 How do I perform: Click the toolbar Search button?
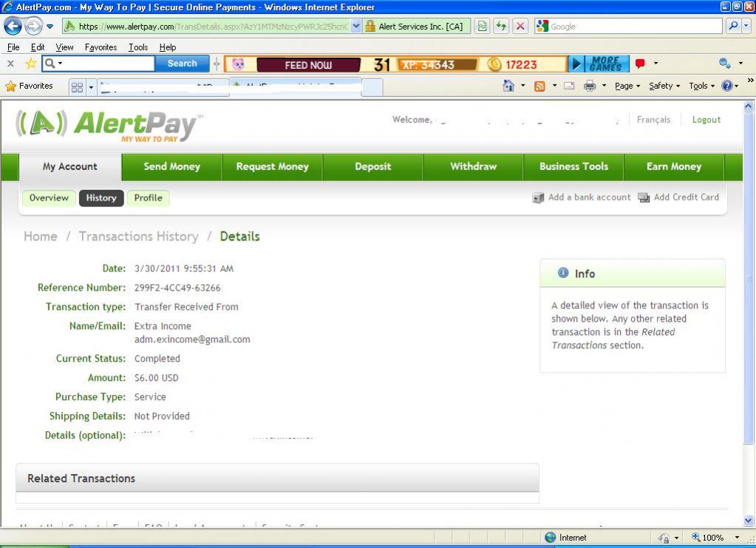[x=183, y=63]
